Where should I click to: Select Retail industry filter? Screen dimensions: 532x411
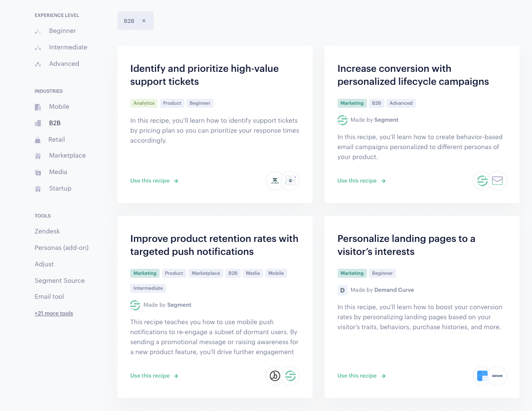(56, 140)
